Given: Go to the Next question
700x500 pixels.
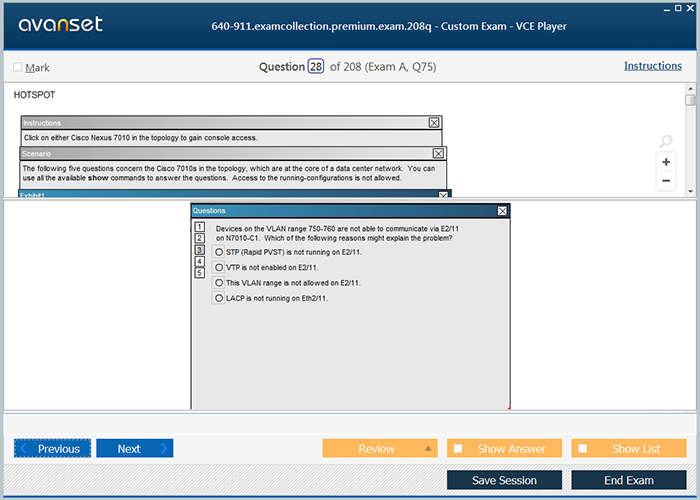Looking at the screenshot, I should coord(135,448).
